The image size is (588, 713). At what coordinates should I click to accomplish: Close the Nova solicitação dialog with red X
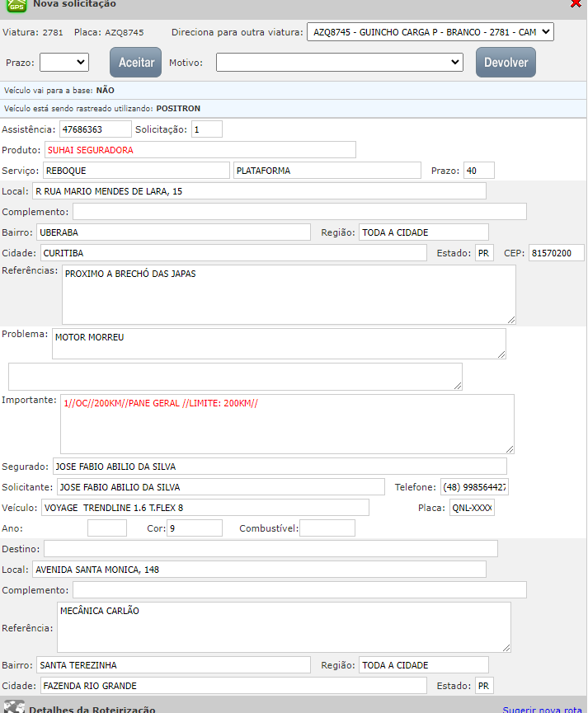(x=576, y=3)
